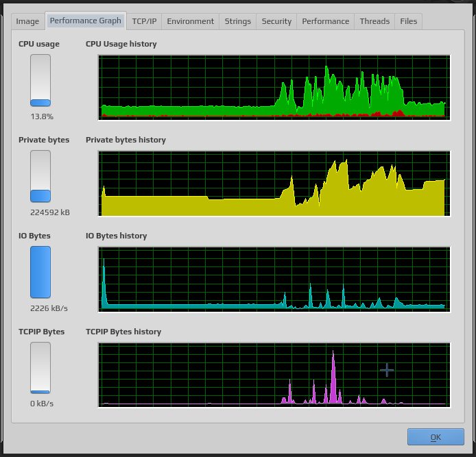Open the Environment tab
This screenshot has height=457, width=476.
[x=191, y=21]
